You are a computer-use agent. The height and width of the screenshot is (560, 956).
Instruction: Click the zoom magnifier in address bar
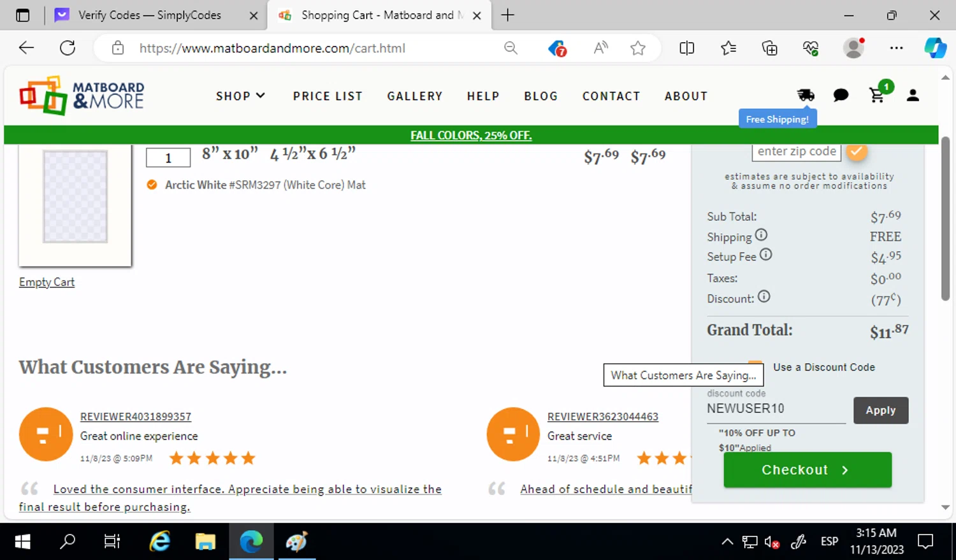(x=511, y=48)
